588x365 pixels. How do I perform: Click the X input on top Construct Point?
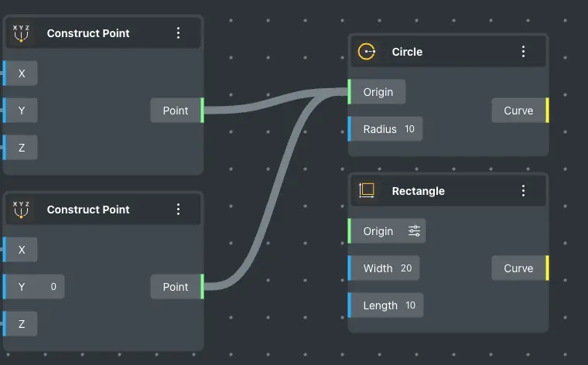click(x=22, y=73)
